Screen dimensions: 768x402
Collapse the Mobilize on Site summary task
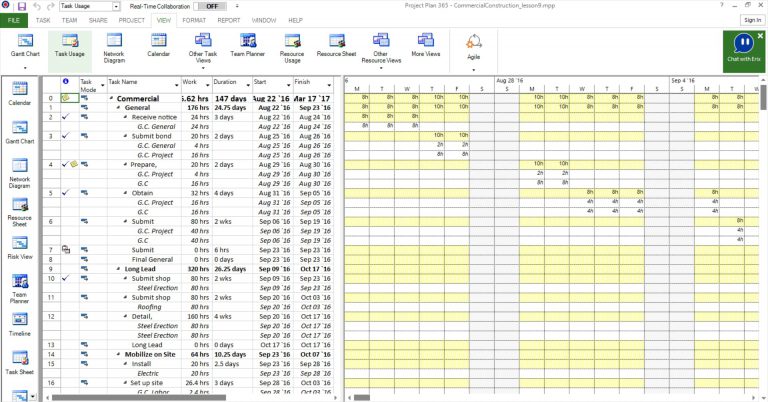(x=119, y=355)
